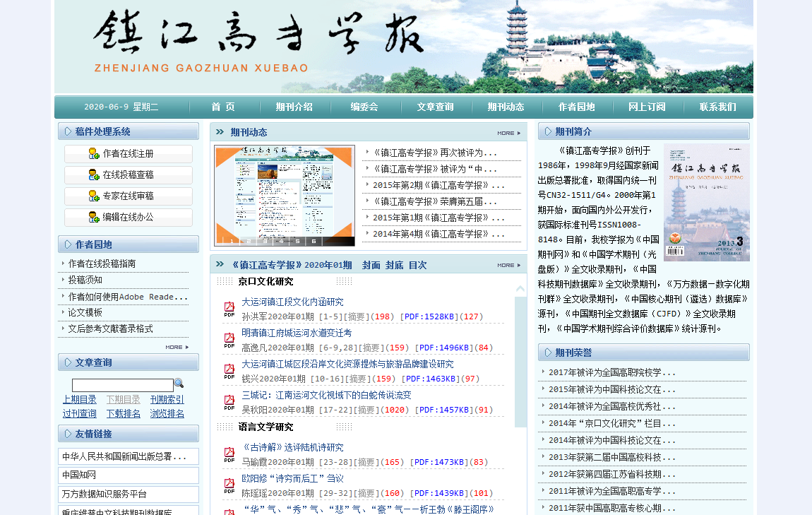812x515 pixels.
Task: Expand MORE in 期刊动态 panel
Action: click(x=508, y=133)
